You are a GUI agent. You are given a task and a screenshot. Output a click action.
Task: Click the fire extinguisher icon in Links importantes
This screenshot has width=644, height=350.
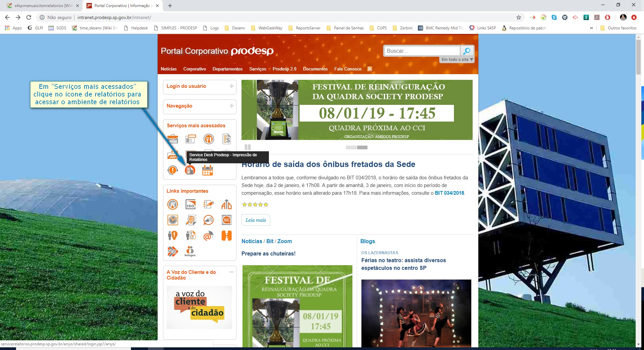[x=173, y=204]
